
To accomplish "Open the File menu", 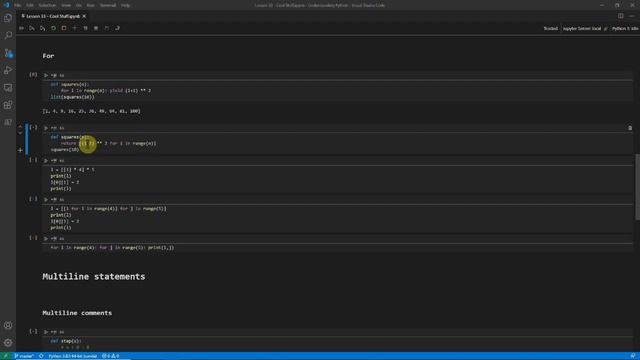I will tap(18, 5).
